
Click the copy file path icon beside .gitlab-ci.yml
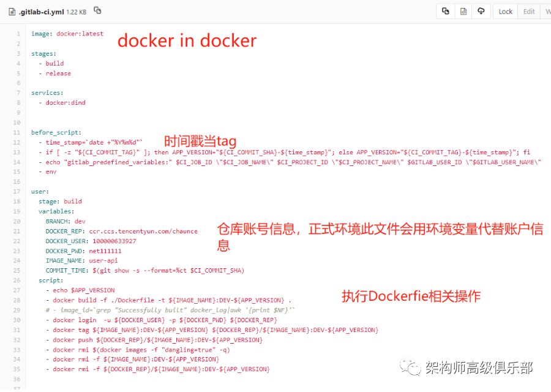click(96, 10)
